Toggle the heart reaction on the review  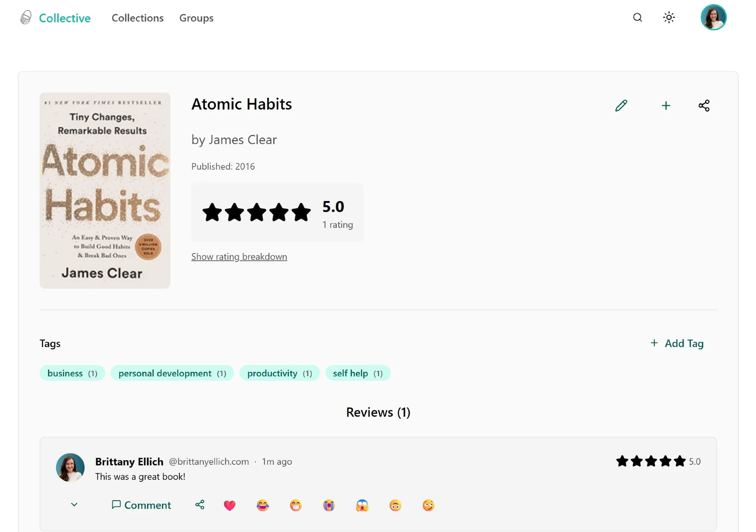pyautogui.click(x=230, y=505)
